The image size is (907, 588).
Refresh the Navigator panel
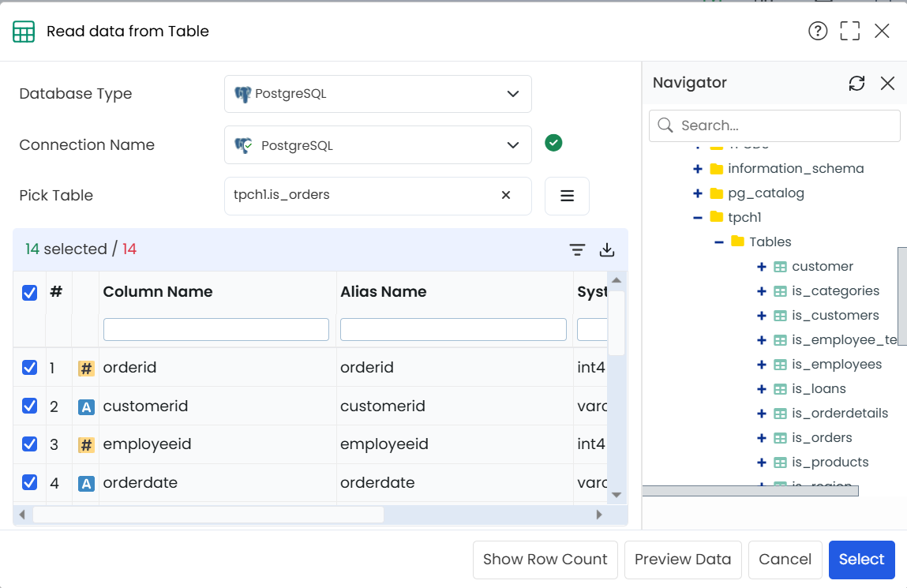coord(856,83)
